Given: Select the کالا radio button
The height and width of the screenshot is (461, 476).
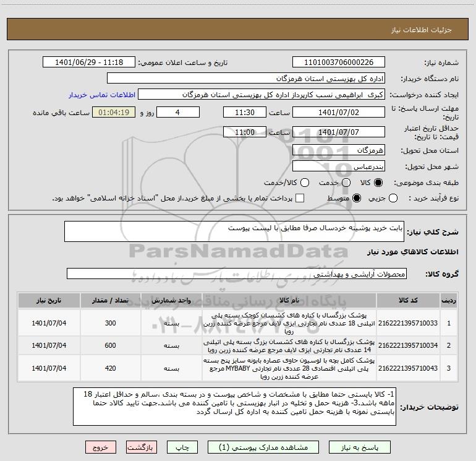Looking at the screenshot, I should coord(378,183).
